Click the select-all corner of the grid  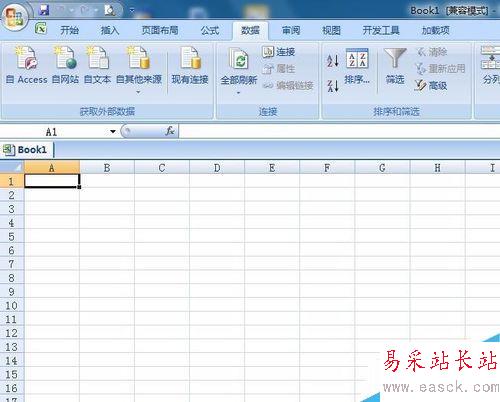tap(12, 167)
